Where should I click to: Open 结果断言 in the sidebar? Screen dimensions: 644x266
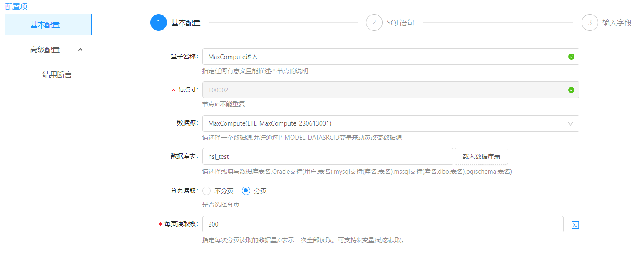tap(57, 75)
